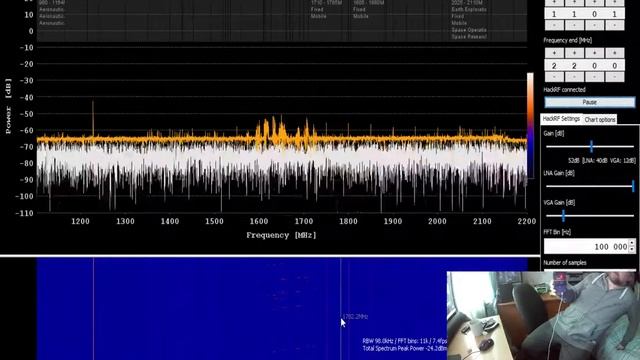Click the waterfall color scale bar
This screenshot has width=640, height=360.
530,125
